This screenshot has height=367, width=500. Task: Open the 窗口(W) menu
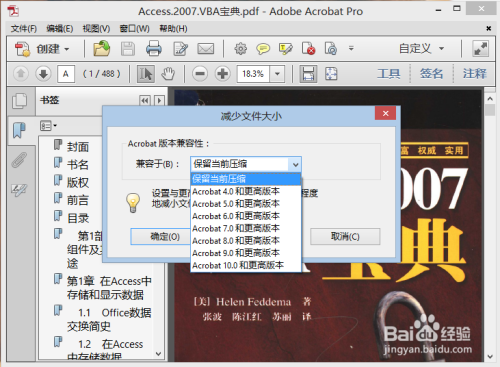135,29
